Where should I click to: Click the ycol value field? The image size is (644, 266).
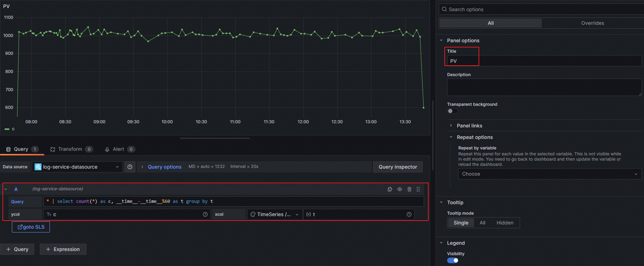pos(127,214)
